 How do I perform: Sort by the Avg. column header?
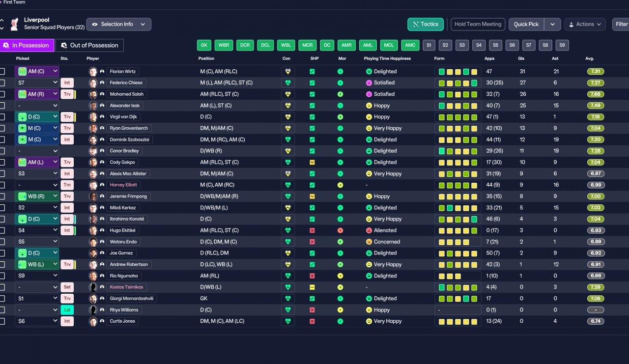590,58
